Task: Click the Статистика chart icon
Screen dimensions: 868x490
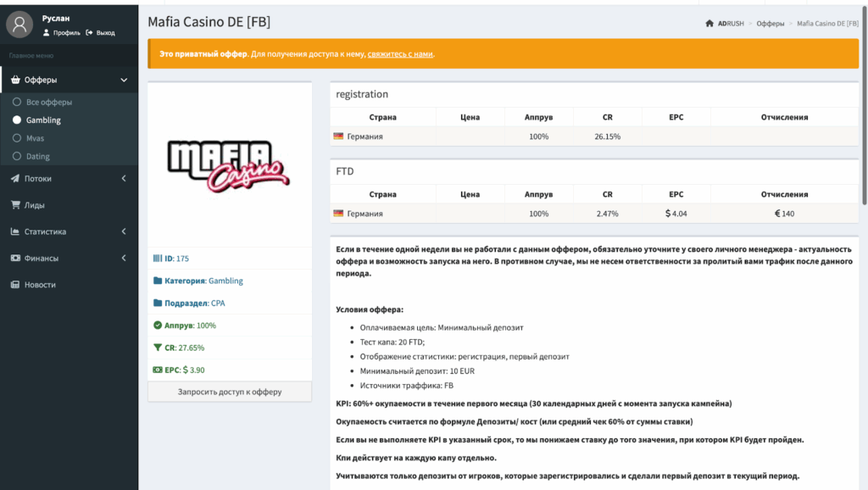Action: tap(15, 231)
